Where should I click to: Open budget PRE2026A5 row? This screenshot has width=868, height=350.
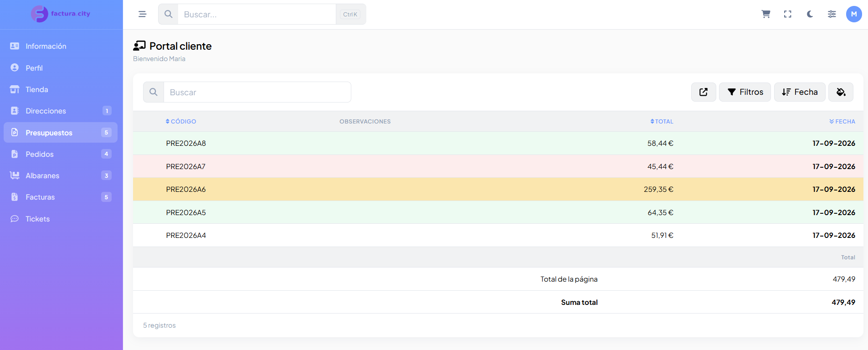pyautogui.click(x=498, y=212)
